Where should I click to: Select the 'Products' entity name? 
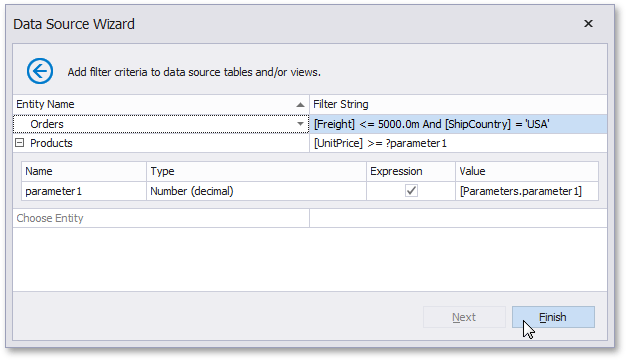51,143
